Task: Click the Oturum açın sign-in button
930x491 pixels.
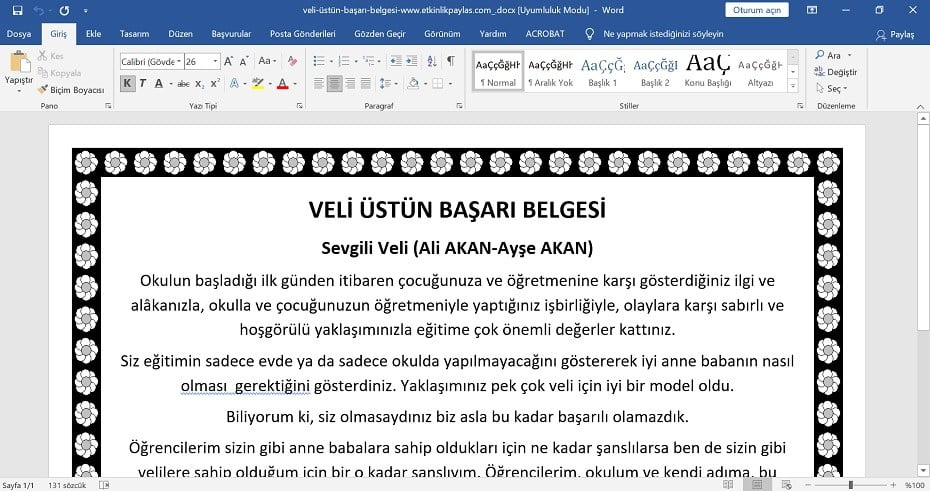Action: (x=757, y=10)
